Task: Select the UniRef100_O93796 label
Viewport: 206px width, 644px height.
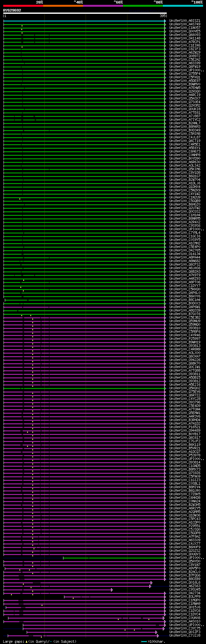Action: tap(185, 402)
